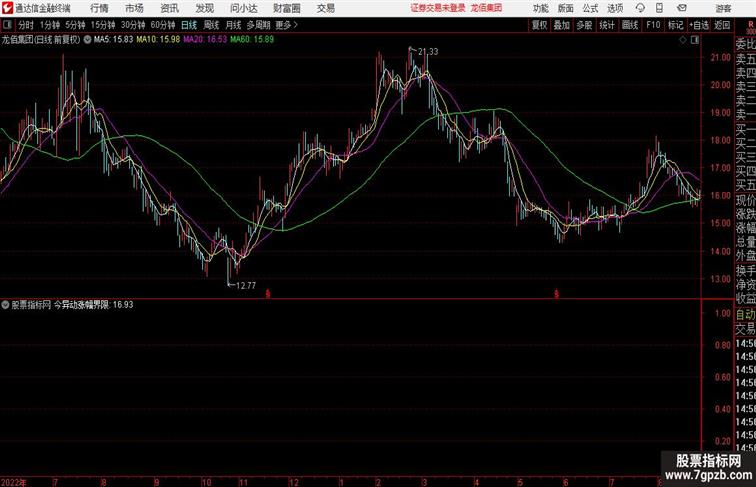The height and width of the screenshot is (487, 756).
Task: Click the MA10: 15.98 indicator label
Action: pos(158,40)
